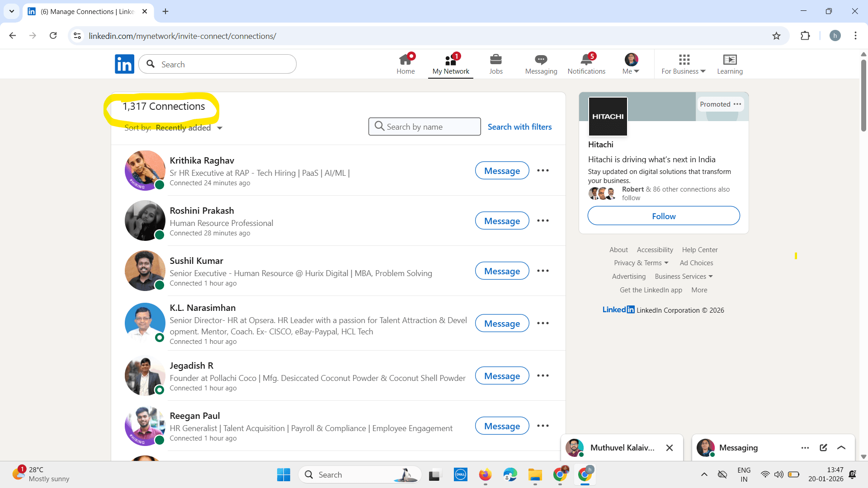This screenshot has width=868, height=488.
Task: Open more options for Krithika Raghav
Action: coord(542,170)
